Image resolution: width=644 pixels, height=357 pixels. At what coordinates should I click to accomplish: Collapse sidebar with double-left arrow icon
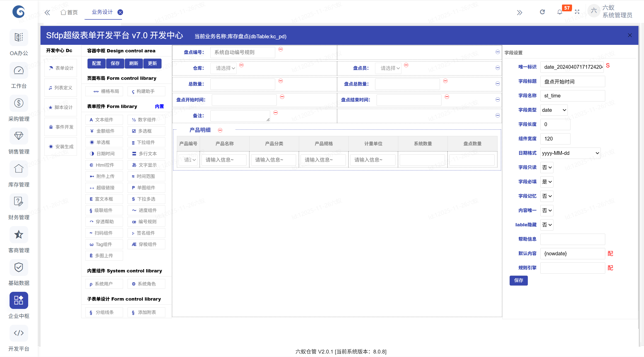47,13
